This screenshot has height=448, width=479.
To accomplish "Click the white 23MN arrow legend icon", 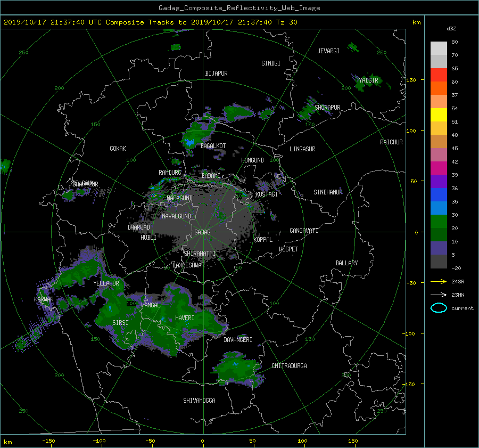I will pyautogui.click(x=439, y=295).
